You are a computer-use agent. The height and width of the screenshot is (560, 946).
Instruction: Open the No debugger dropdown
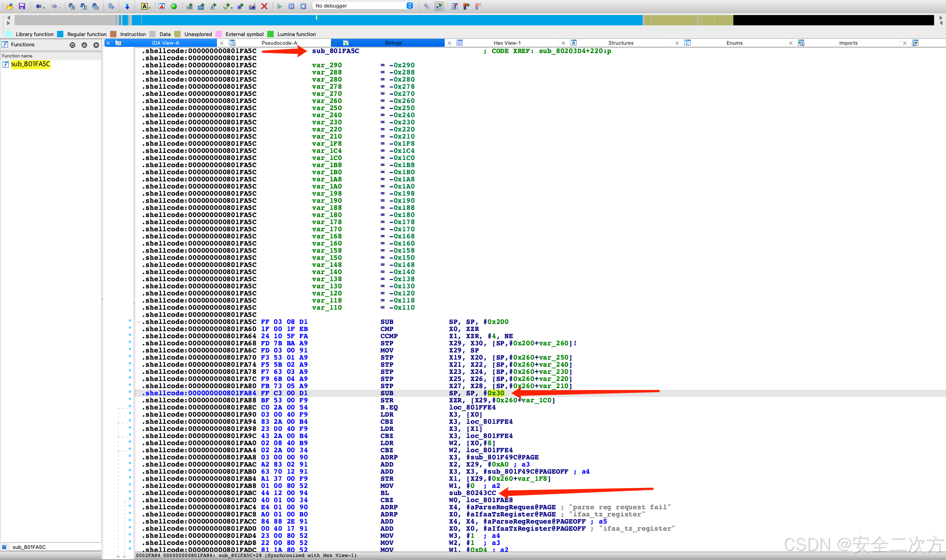tap(363, 6)
